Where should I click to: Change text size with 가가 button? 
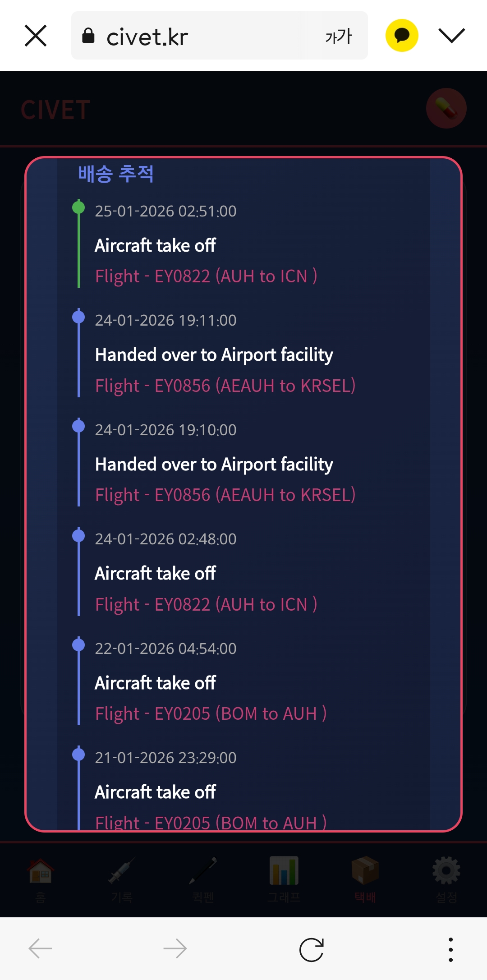338,36
